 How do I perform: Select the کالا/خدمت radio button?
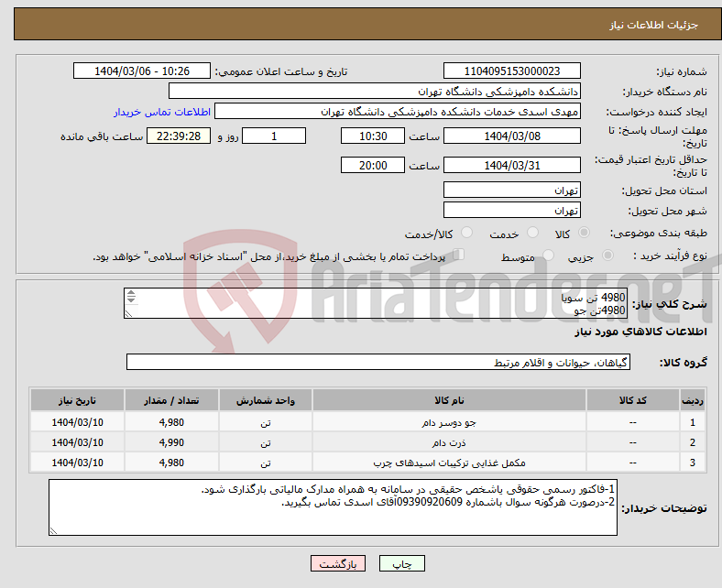coord(467,233)
